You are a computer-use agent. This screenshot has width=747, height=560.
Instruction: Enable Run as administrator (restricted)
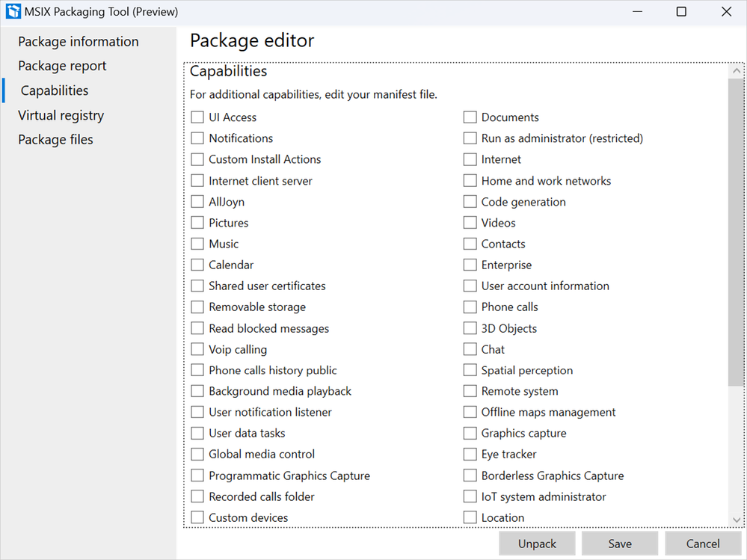pos(470,138)
